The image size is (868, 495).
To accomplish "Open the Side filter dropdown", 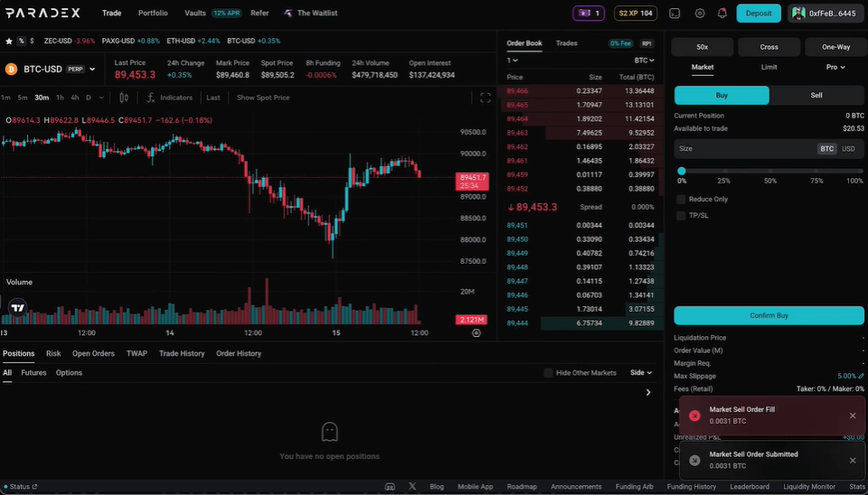I will tap(641, 373).
